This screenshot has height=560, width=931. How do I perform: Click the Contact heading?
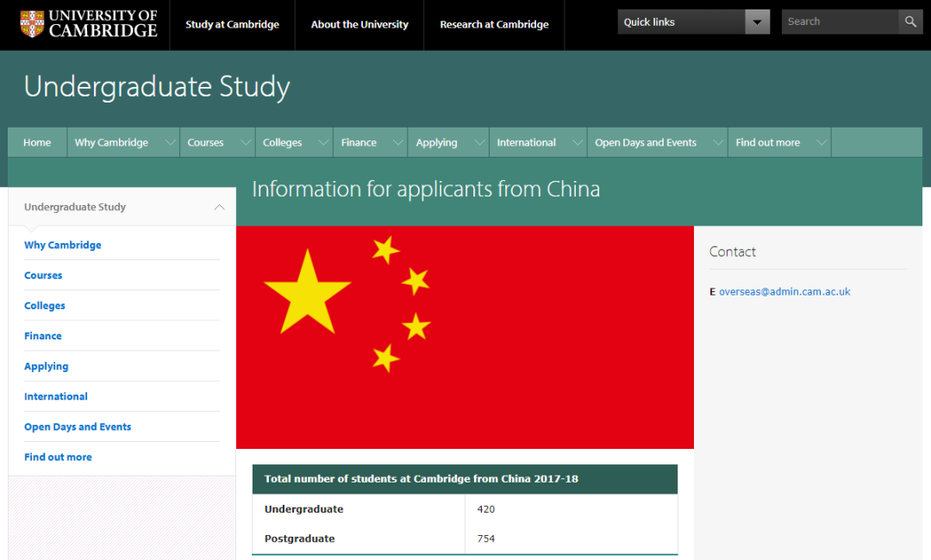point(733,252)
